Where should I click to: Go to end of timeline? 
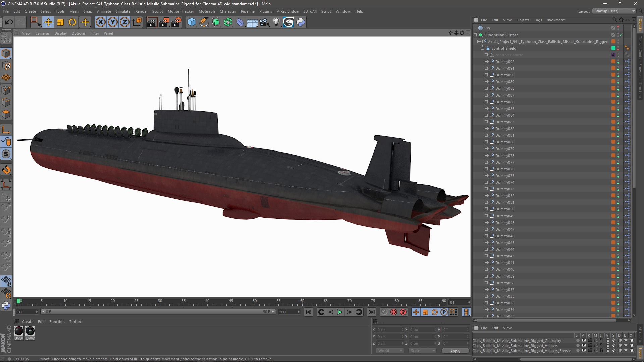coord(372,312)
